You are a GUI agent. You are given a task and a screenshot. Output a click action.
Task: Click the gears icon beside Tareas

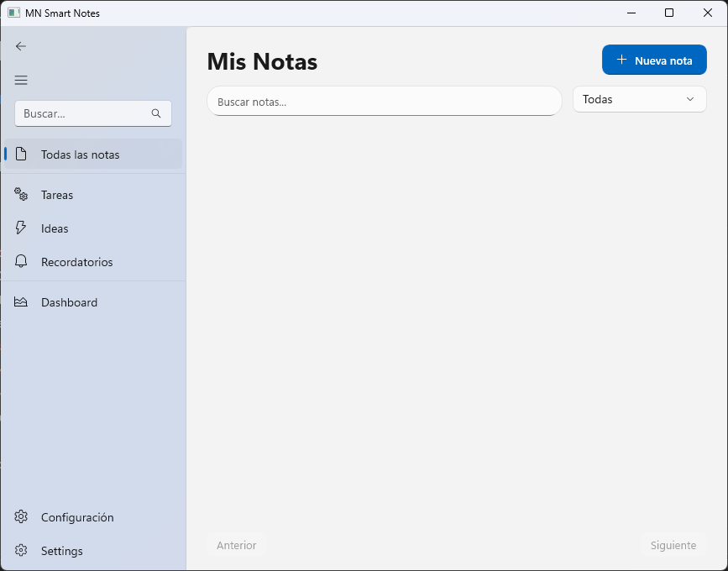click(21, 194)
